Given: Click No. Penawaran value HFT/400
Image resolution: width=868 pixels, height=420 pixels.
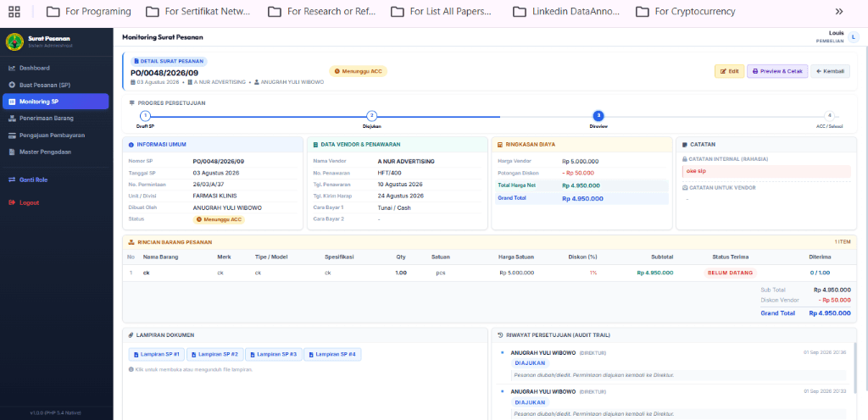Looking at the screenshot, I should (388, 173).
